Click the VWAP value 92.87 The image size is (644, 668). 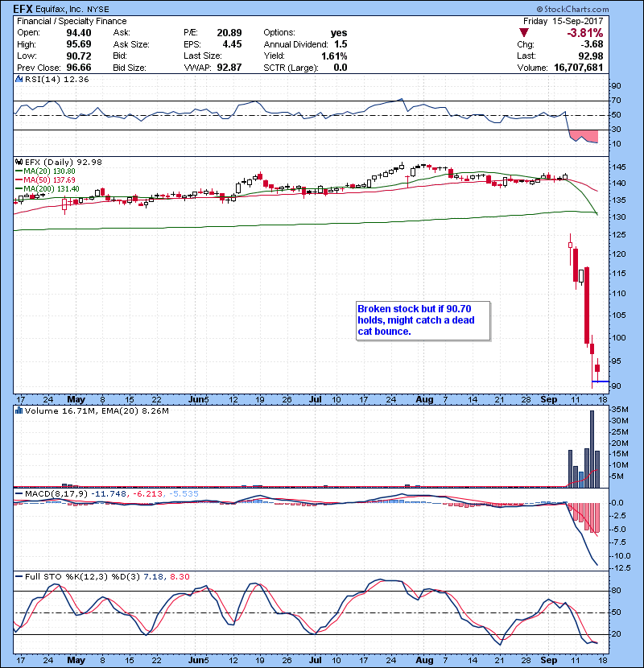point(229,68)
